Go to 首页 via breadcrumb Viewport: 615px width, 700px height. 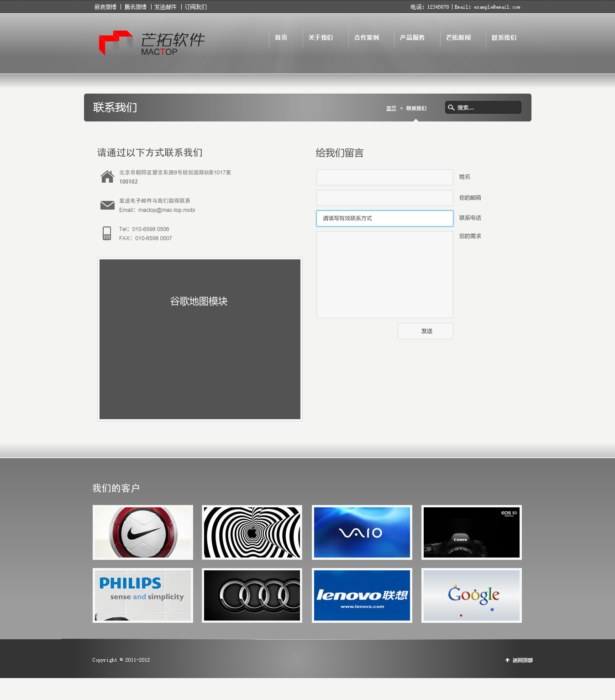pyautogui.click(x=391, y=108)
